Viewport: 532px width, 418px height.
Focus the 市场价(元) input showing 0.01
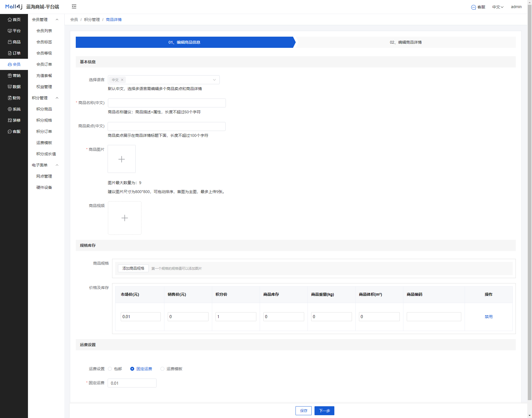point(141,317)
